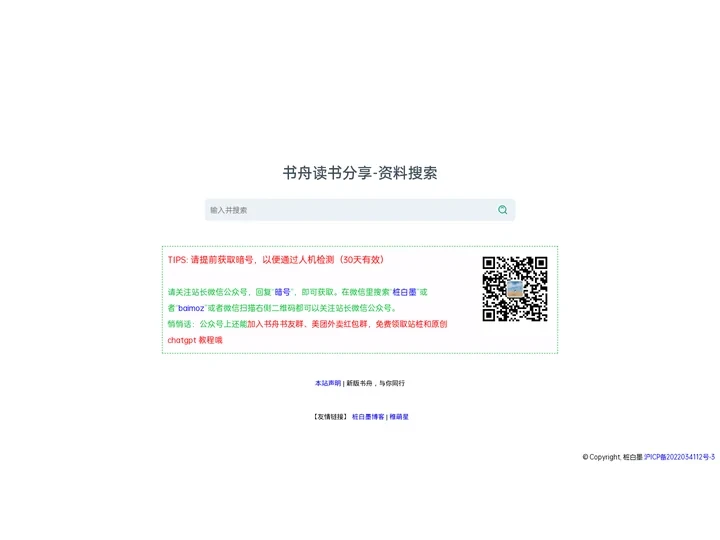Viewport: 720px width, 540px height.
Task: Click the blue 桩白墨 name in tips
Action: pos(404,292)
